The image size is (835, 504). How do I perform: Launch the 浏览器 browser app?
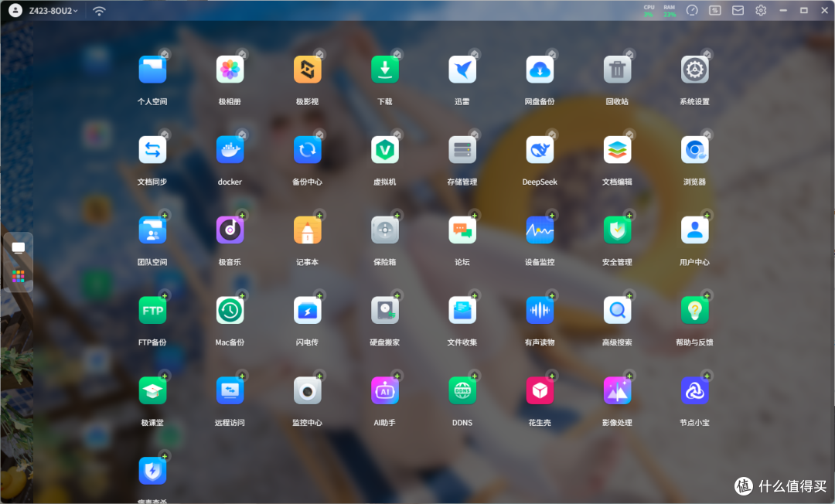tap(695, 150)
